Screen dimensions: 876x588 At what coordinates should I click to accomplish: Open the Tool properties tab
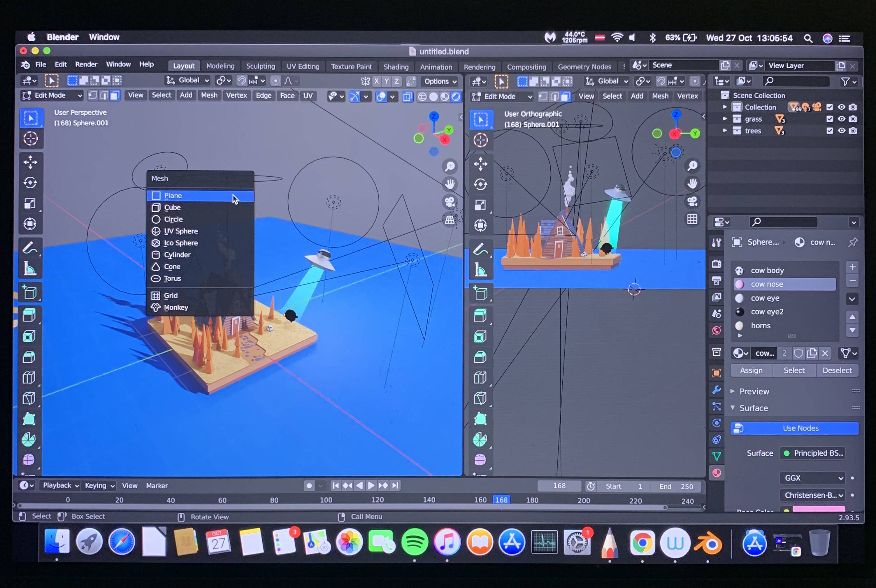(x=717, y=243)
